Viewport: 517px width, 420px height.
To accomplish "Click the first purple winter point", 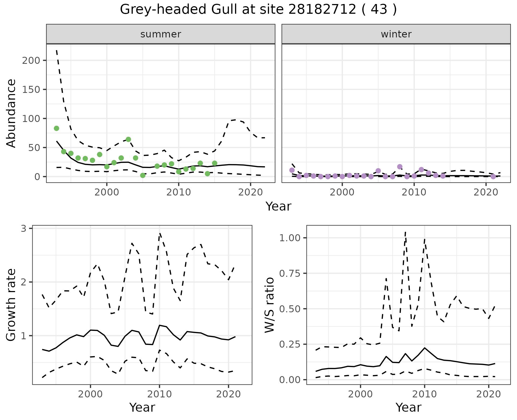I will pos(292,170).
